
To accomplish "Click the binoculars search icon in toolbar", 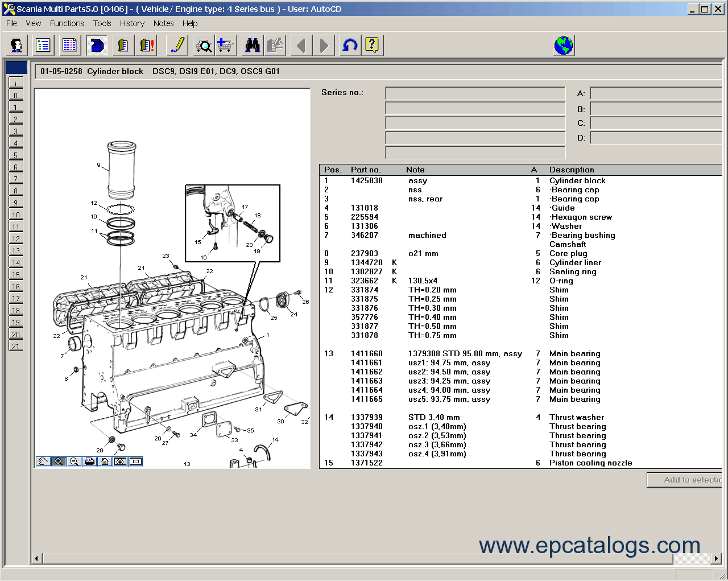I will (252, 46).
